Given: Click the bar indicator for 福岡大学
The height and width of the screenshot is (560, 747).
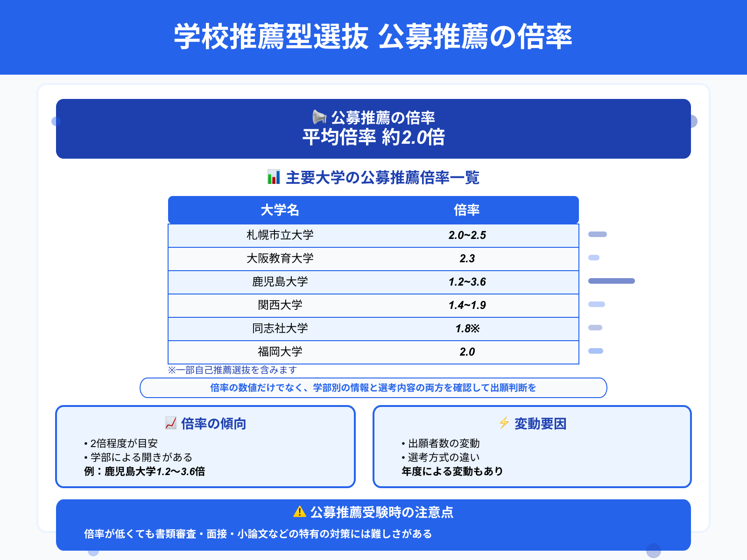Looking at the screenshot, I should [x=596, y=351].
